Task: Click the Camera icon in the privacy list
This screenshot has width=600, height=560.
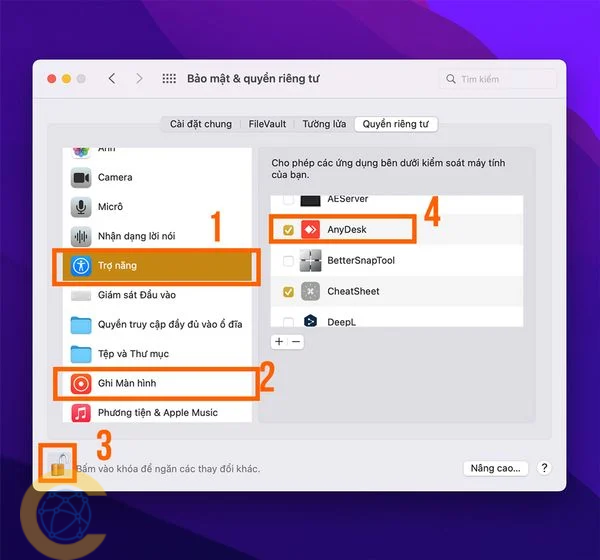Action: click(81, 177)
